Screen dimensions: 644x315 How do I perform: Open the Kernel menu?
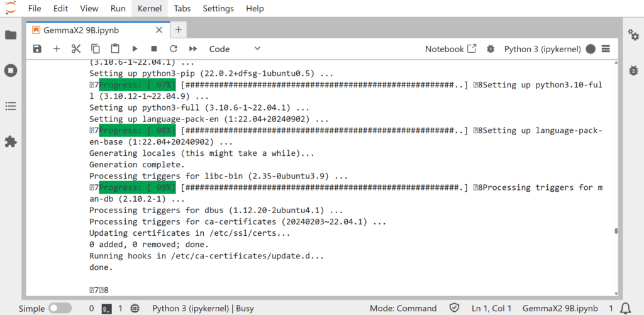tap(150, 9)
